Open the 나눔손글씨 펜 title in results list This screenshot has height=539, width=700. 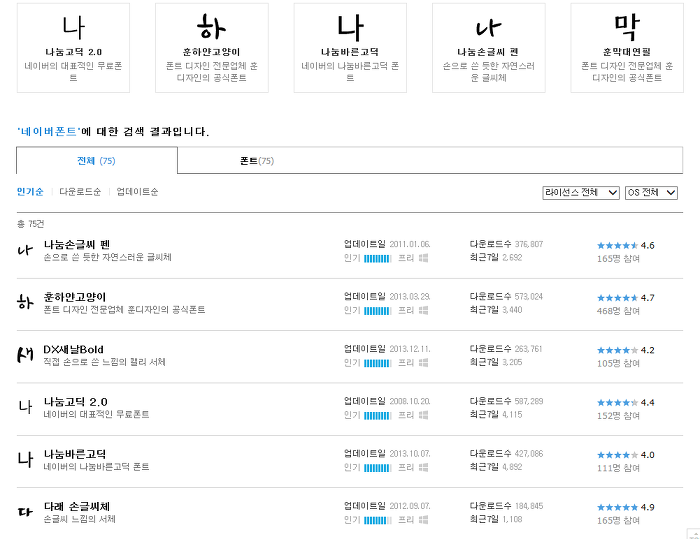click(x=77, y=245)
